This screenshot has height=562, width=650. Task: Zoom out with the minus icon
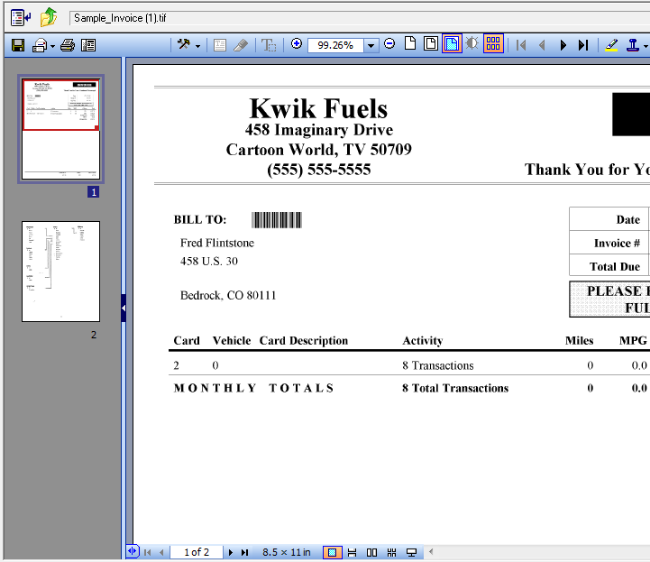pyautogui.click(x=389, y=44)
